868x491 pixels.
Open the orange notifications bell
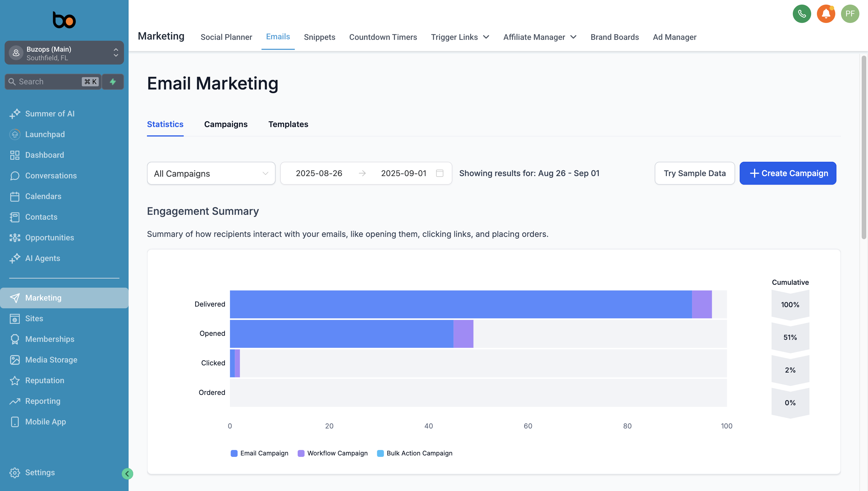(826, 14)
